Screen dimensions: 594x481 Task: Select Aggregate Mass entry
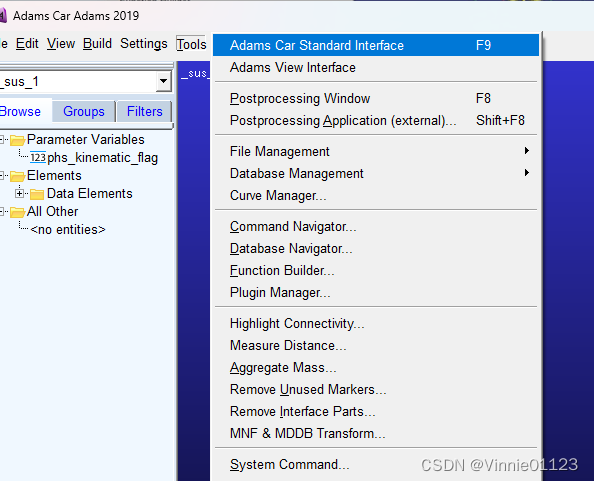[x=376, y=367]
